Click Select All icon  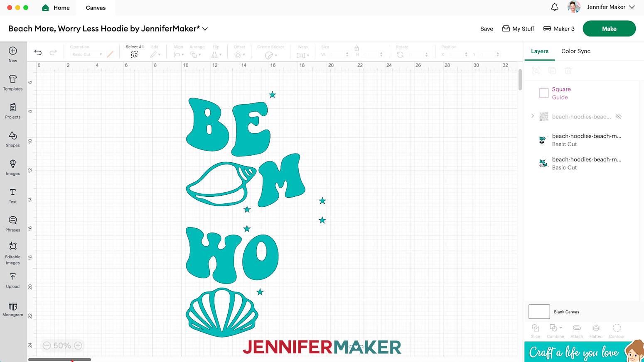tap(135, 55)
